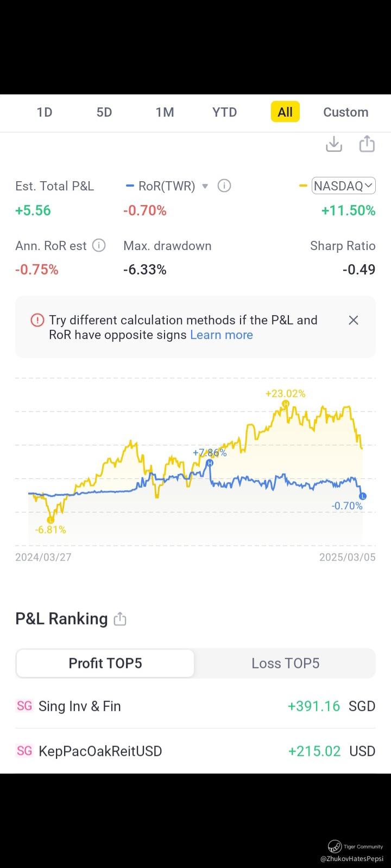Open Ann. RoR est info icon
The height and width of the screenshot is (868, 391).
[x=99, y=246]
